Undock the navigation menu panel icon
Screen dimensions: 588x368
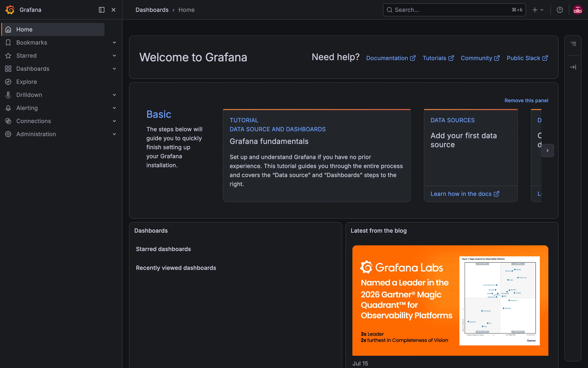(x=101, y=10)
